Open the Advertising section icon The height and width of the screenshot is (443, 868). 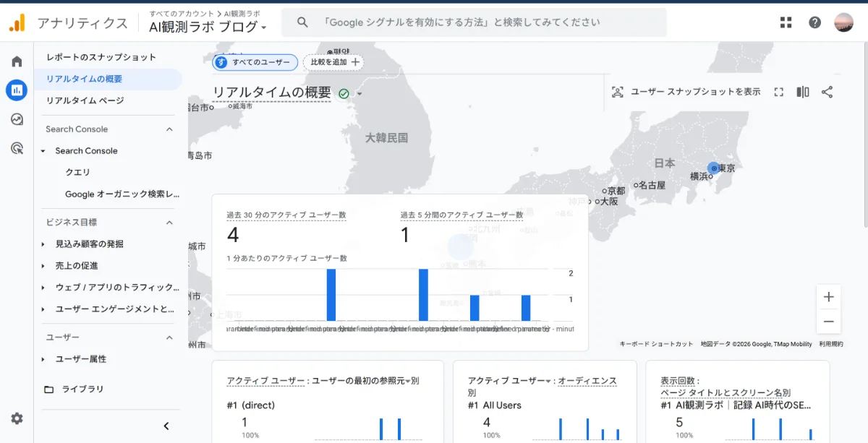[x=16, y=147]
